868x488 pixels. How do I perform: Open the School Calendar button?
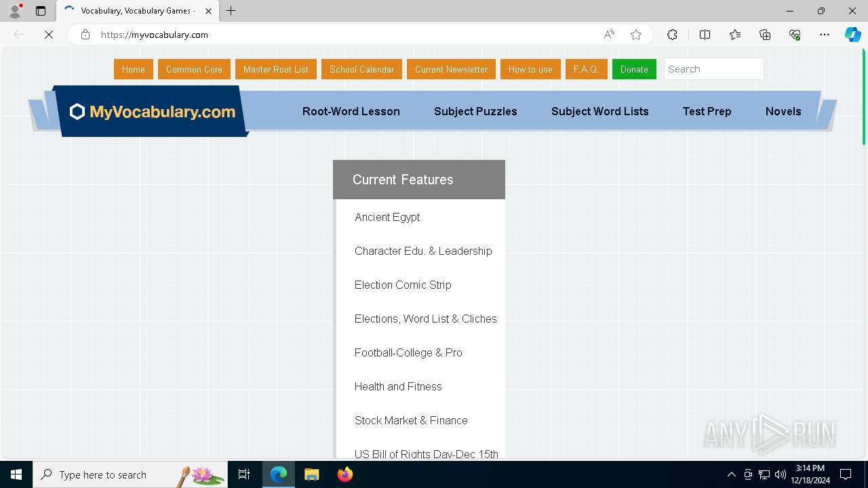tap(361, 69)
